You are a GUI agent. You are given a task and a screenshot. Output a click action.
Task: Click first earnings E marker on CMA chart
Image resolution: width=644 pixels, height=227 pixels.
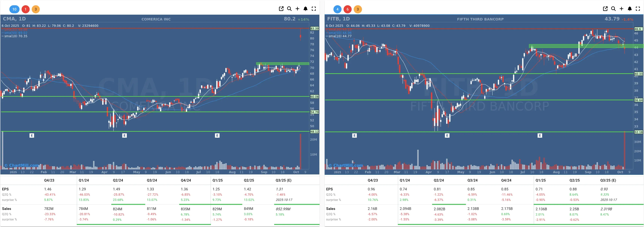click(32, 135)
